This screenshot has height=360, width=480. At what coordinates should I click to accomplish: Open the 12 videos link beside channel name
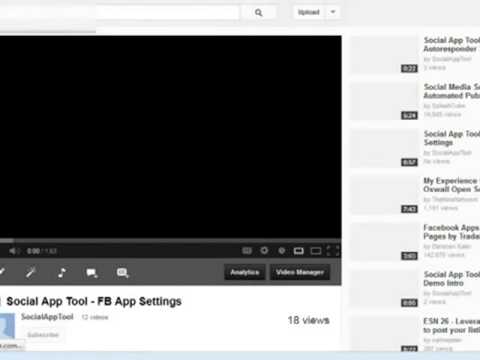click(x=95, y=317)
